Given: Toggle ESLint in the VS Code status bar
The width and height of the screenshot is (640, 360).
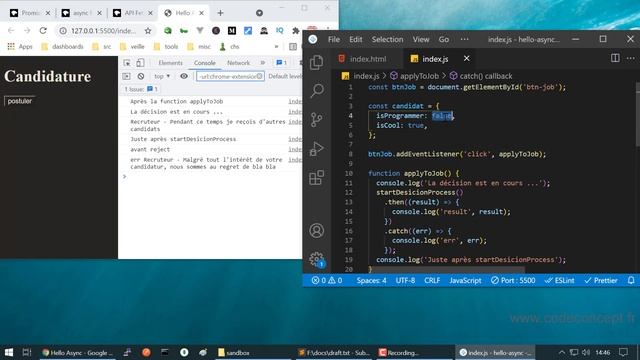Looking at the screenshot, I should [x=560, y=280].
